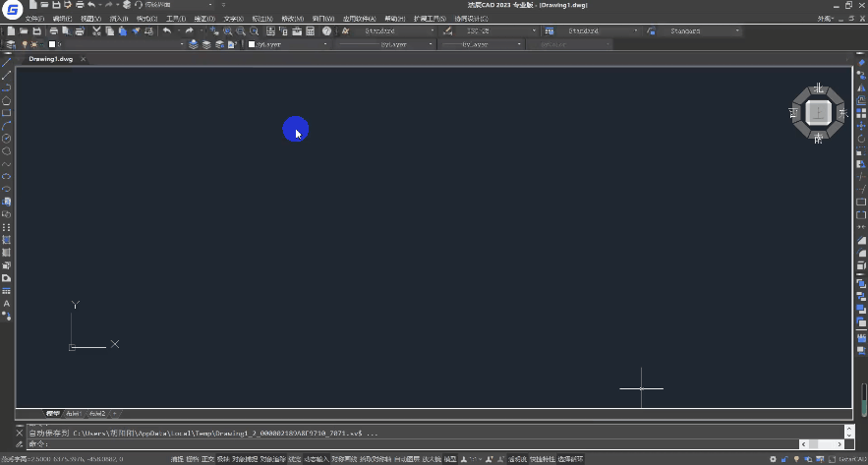Click the Match Properties brush icon
Viewport: 868px width, 465px height.
point(137,31)
